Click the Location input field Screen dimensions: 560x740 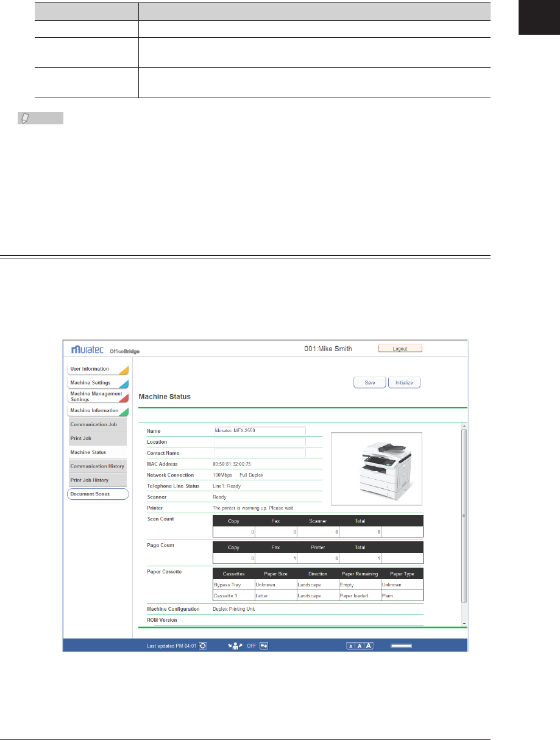pos(260,442)
